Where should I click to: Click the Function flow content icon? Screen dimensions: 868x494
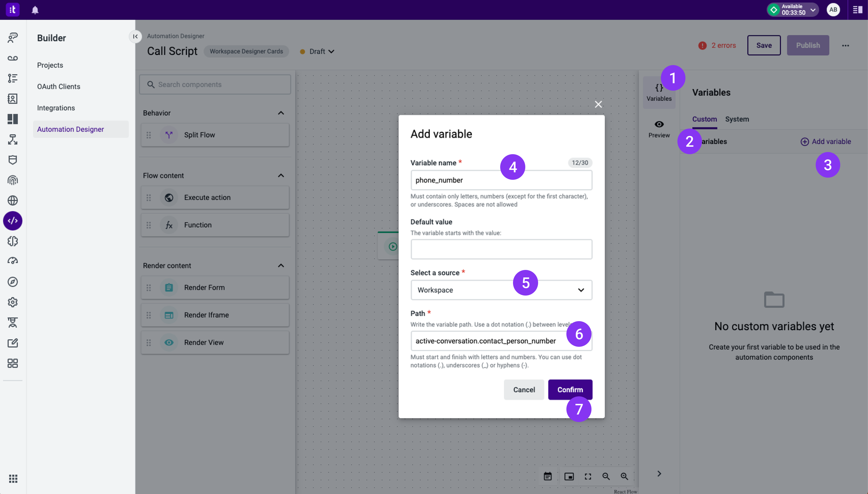169,225
